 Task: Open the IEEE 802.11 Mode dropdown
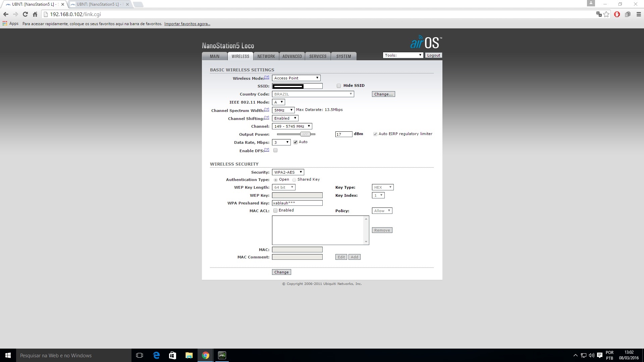[x=278, y=102]
